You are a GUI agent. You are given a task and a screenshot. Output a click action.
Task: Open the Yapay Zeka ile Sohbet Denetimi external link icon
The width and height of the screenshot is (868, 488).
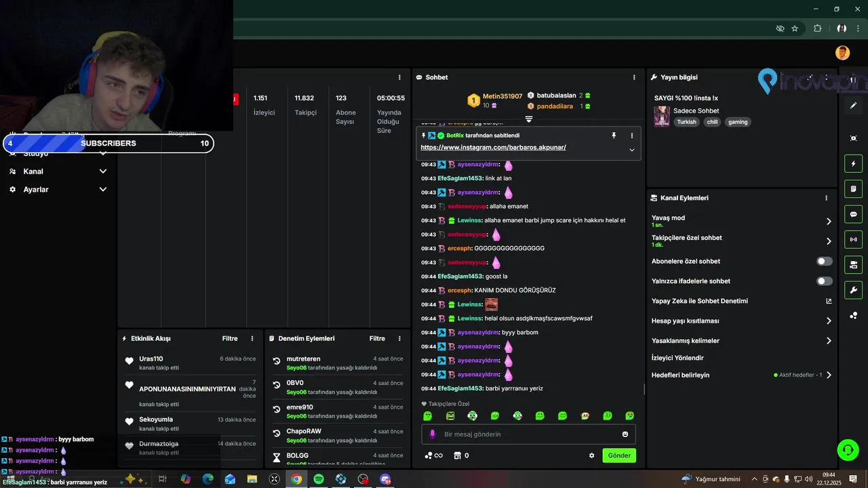pos(829,301)
